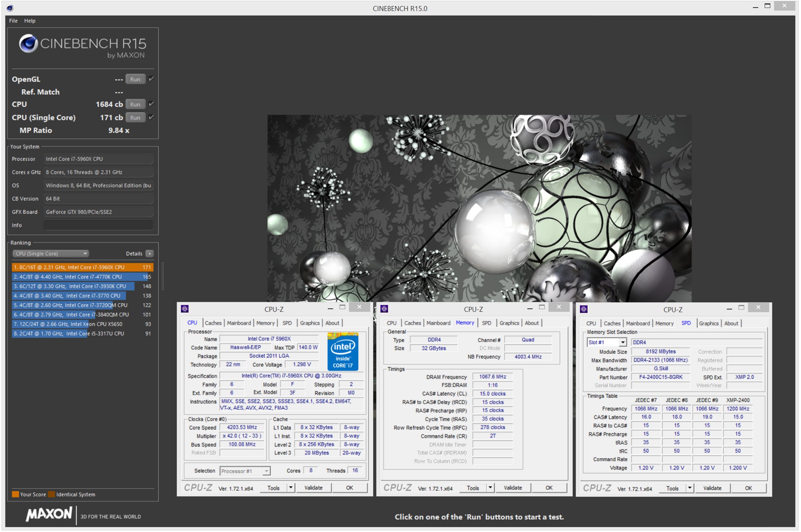Click Validate in the first CPU-Z window

click(x=313, y=488)
